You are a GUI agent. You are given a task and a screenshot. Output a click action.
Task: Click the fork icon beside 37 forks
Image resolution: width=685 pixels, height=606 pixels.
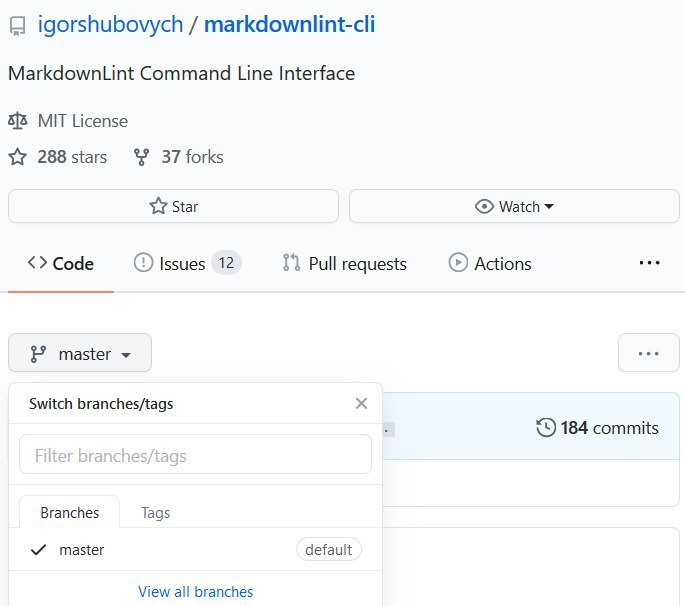(141, 157)
